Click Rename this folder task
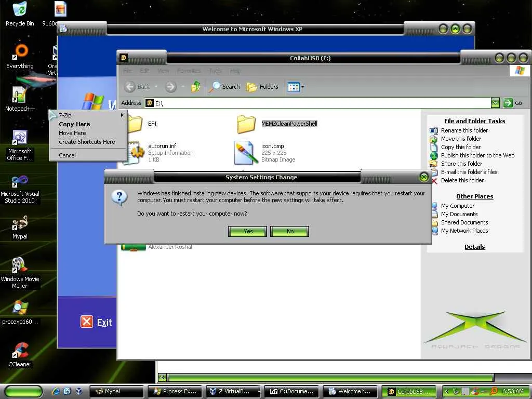Screen dimensions: 532x399 pos(464,130)
